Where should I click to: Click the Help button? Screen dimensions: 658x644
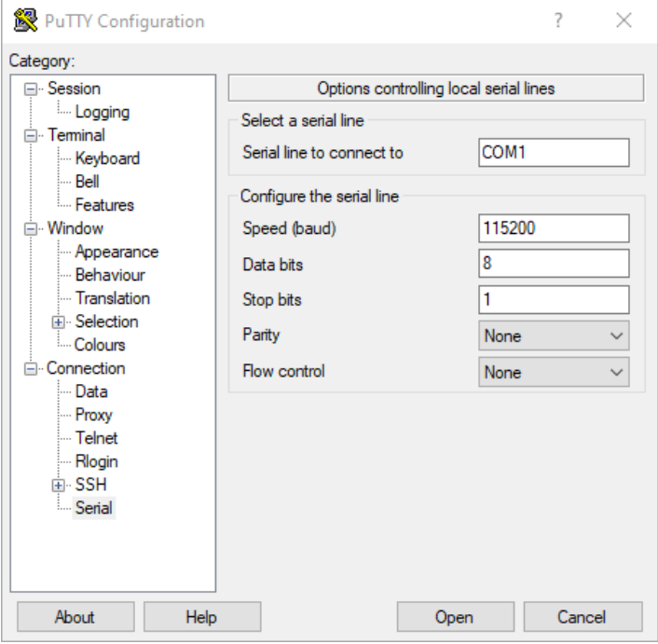tap(202, 617)
